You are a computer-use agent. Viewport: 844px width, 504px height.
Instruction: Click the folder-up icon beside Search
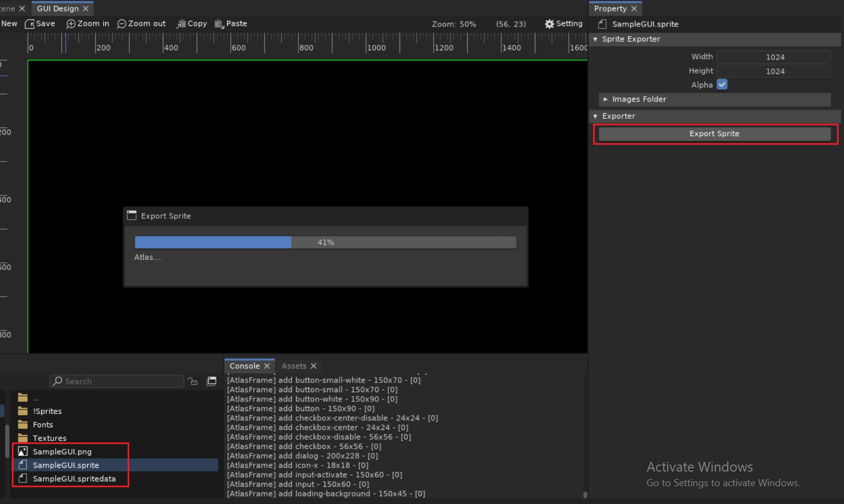coord(192,381)
